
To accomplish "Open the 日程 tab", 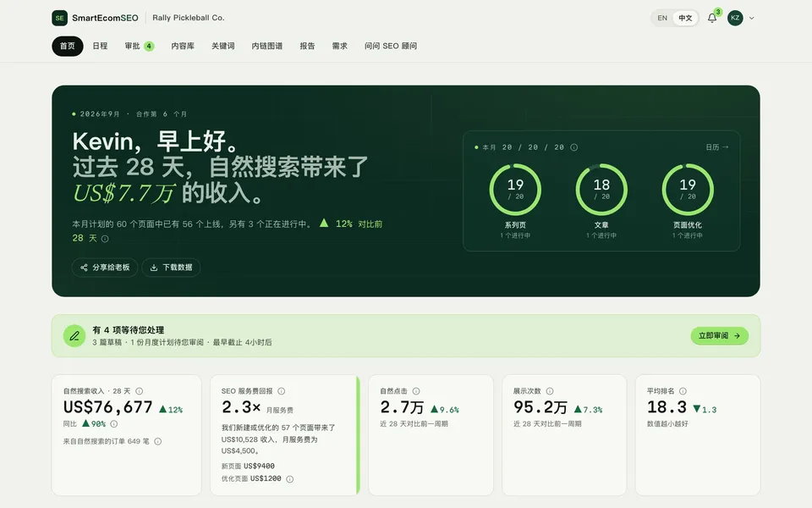I will [x=100, y=46].
